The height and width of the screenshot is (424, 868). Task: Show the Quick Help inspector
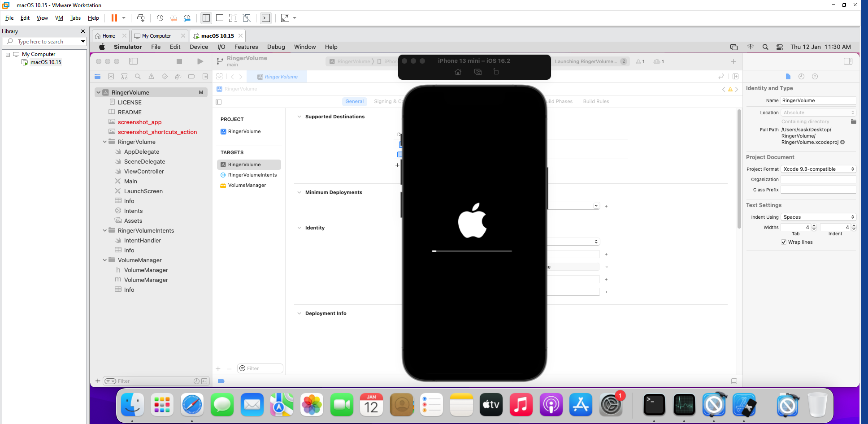(815, 77)
